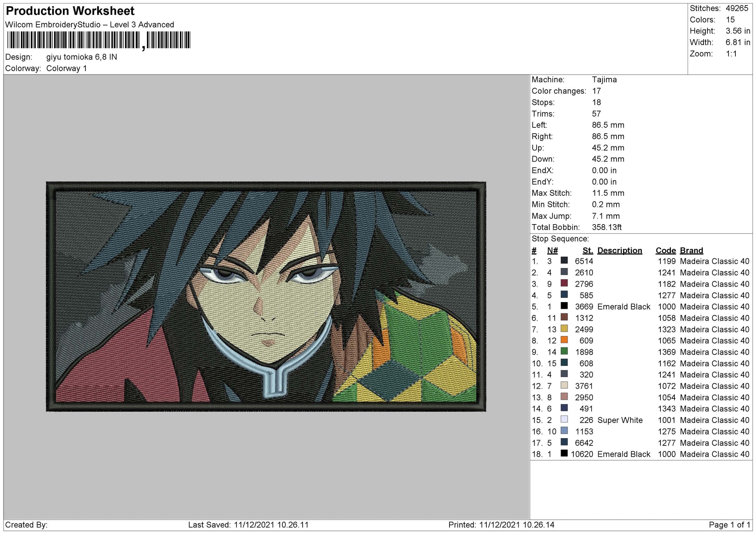Select the Emerald Black row at stop 18
Screen dimensions: 756x534
(x=640, y=454)
